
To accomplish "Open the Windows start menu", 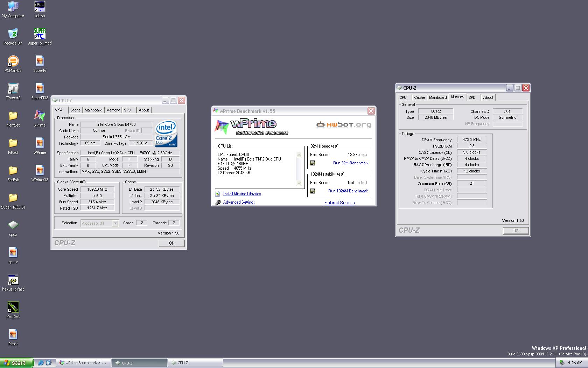I will click(17, 363).
